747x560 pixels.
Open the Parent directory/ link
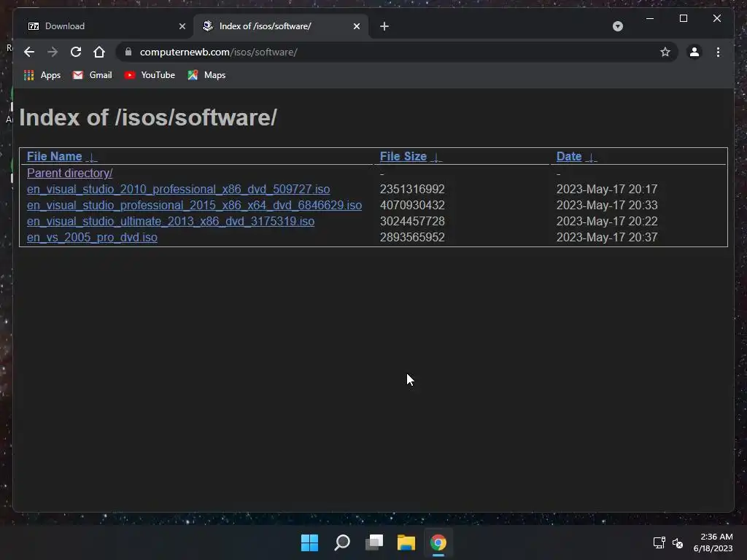pyautogui.click(x=69, y=174)
